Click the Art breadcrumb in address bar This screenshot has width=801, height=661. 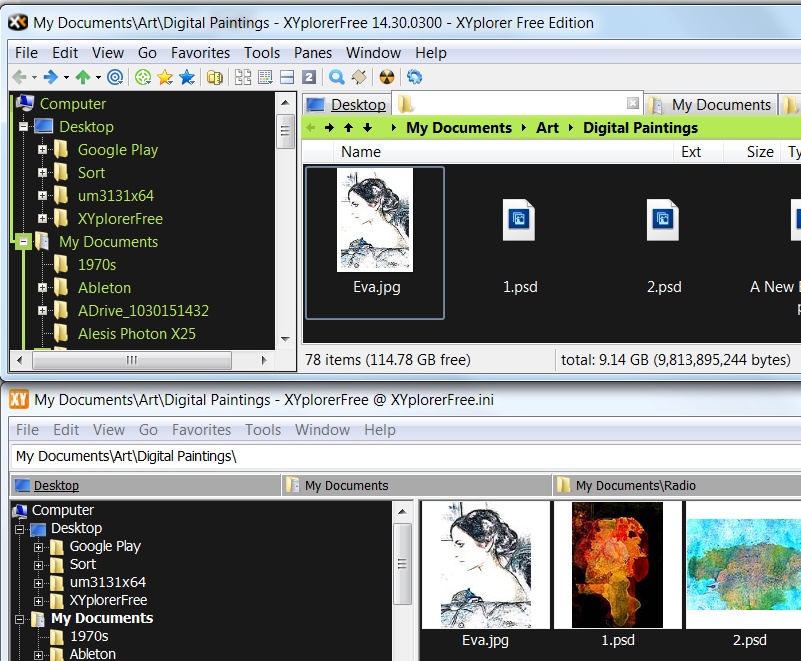point(547,127)
